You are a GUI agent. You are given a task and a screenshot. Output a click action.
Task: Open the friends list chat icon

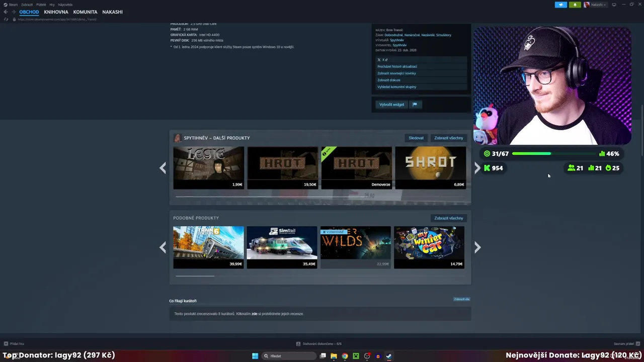click(x=637, y=344)
